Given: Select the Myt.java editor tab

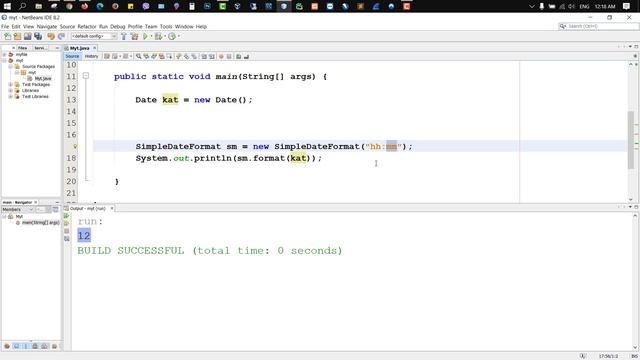Looking at the screenshot, I should [x=79, y=48].
